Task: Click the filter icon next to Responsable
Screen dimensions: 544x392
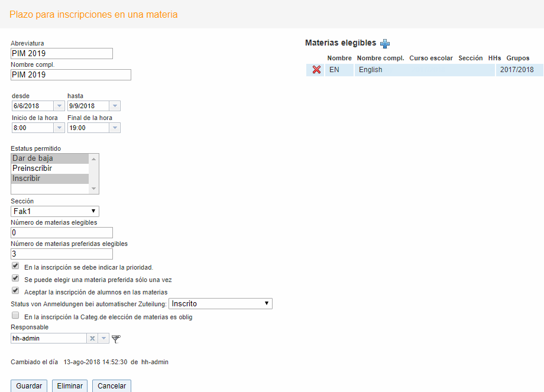Action: [116, 339]
